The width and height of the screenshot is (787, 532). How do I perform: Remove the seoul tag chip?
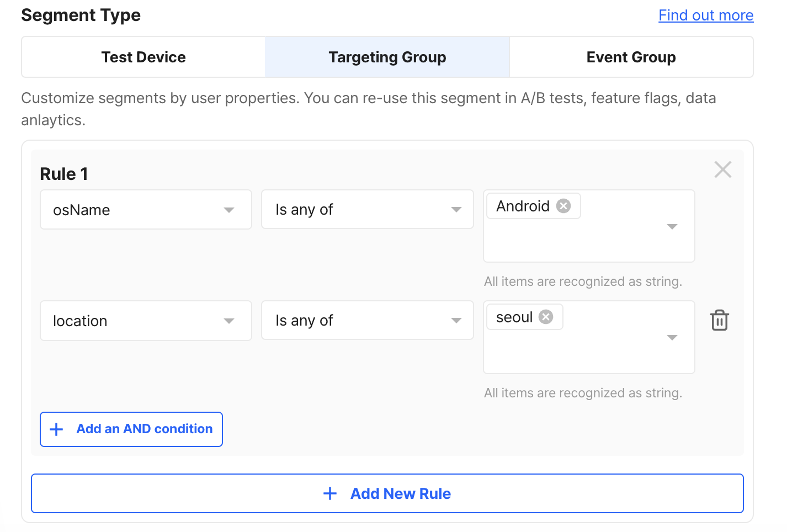pyautogui.click(x=546, y=317)
